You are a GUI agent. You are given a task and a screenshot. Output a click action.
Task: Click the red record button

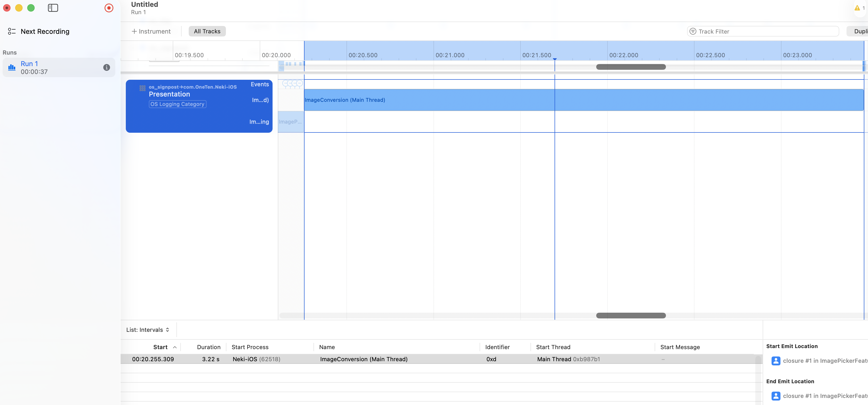tap(109, 8)
